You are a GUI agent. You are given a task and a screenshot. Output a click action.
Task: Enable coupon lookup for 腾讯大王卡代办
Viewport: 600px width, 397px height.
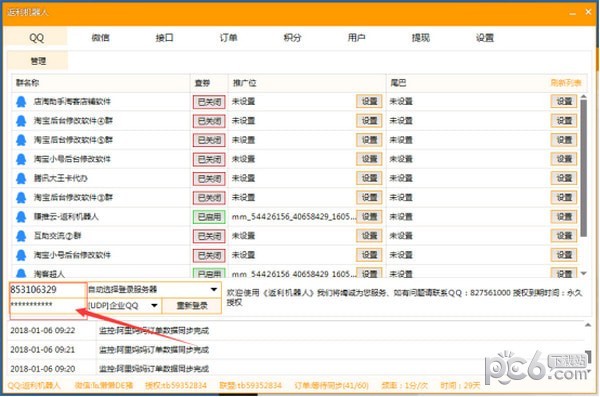point(209,178)
